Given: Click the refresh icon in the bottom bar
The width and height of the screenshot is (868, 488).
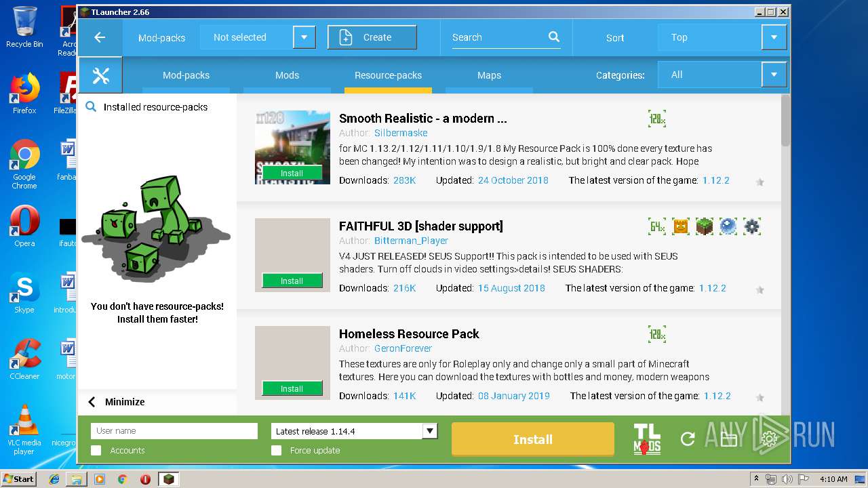Looking at the screenshot, I should (688, 439).
